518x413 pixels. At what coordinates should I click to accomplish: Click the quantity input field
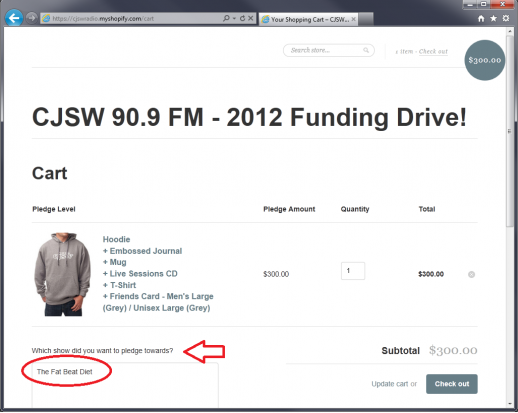pyautogui.click(x=353, y=271)
